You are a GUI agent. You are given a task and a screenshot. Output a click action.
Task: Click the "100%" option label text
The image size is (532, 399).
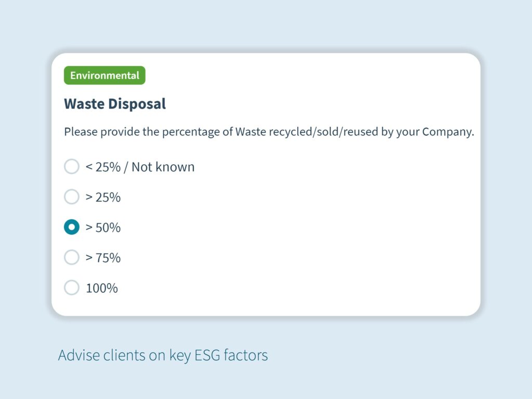(102, 288)
